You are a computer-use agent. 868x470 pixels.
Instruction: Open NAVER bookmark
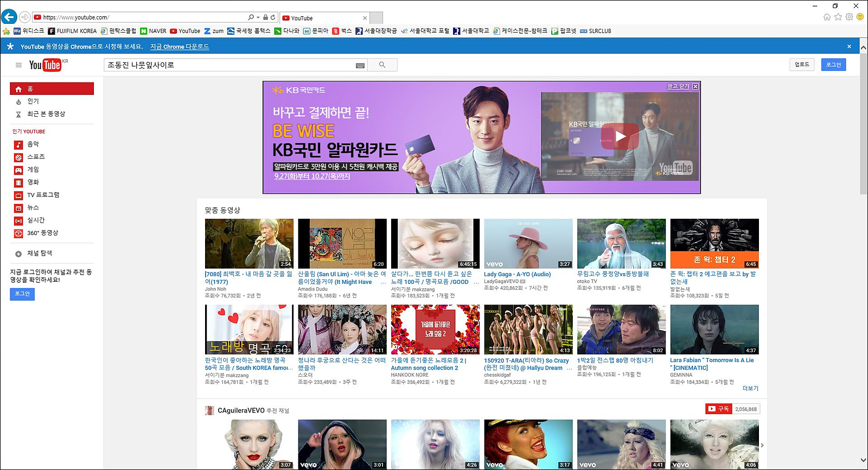pos(154,31)
